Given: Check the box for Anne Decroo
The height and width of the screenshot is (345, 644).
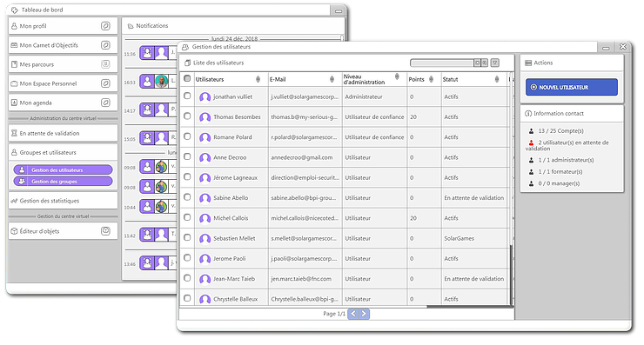Looking at the screenshot, I should point(187,156).
